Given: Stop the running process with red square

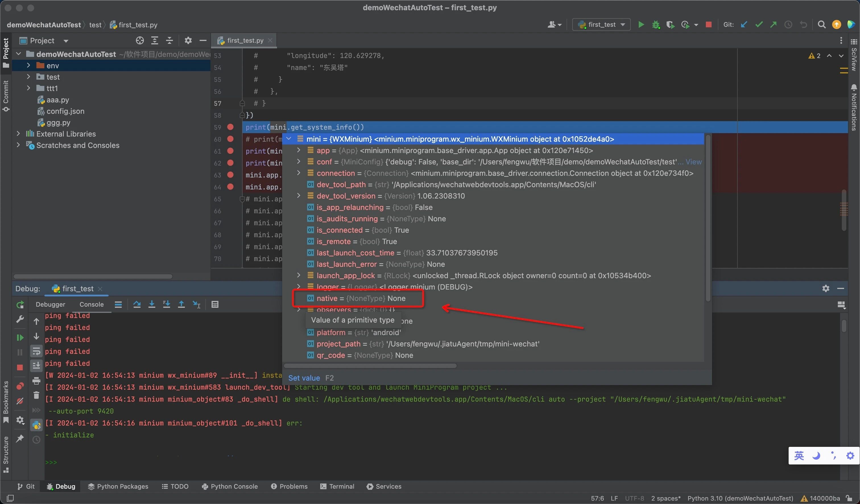Looking at the screenshot, I should coord(708,24).
